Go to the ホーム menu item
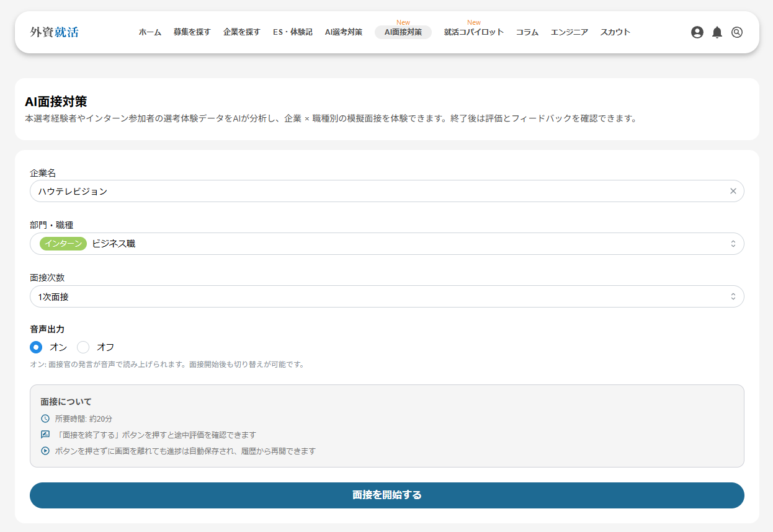Viewport: 773px width, 532px height. pos(150,32)
